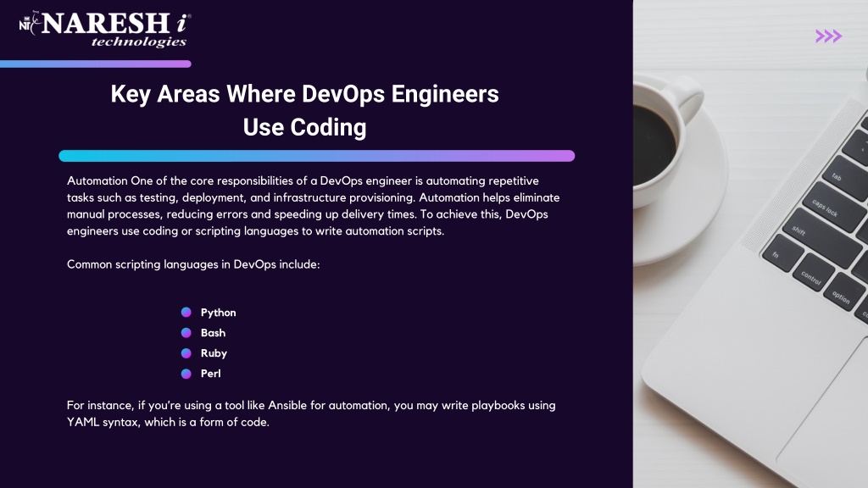Click the line 'YAML syntax, which is a form'
The height and width of the screenshot is (488, 868).
click(168, 422)
